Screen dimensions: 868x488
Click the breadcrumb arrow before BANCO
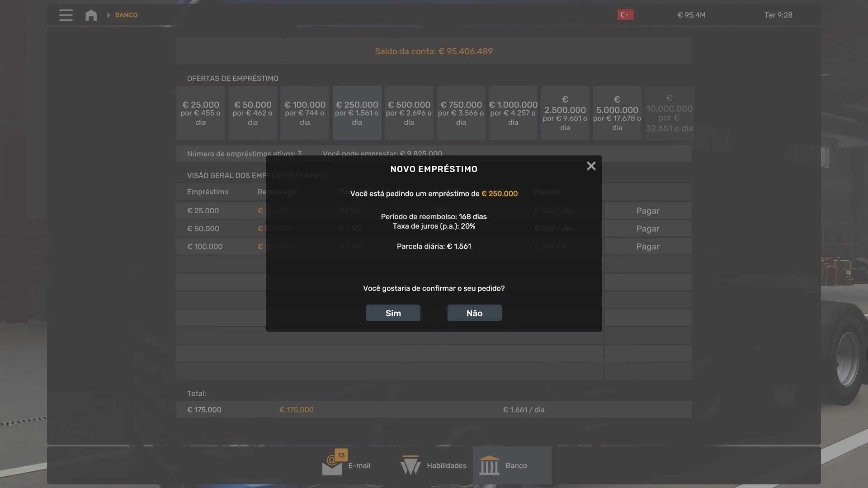[x=108, y=15]
